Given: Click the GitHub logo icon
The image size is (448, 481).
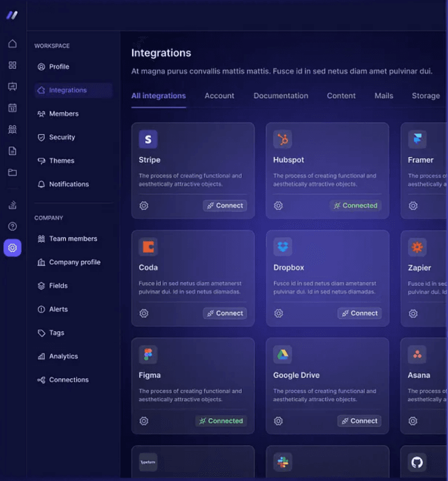Looking at the screenshot, I should [417, 462].
